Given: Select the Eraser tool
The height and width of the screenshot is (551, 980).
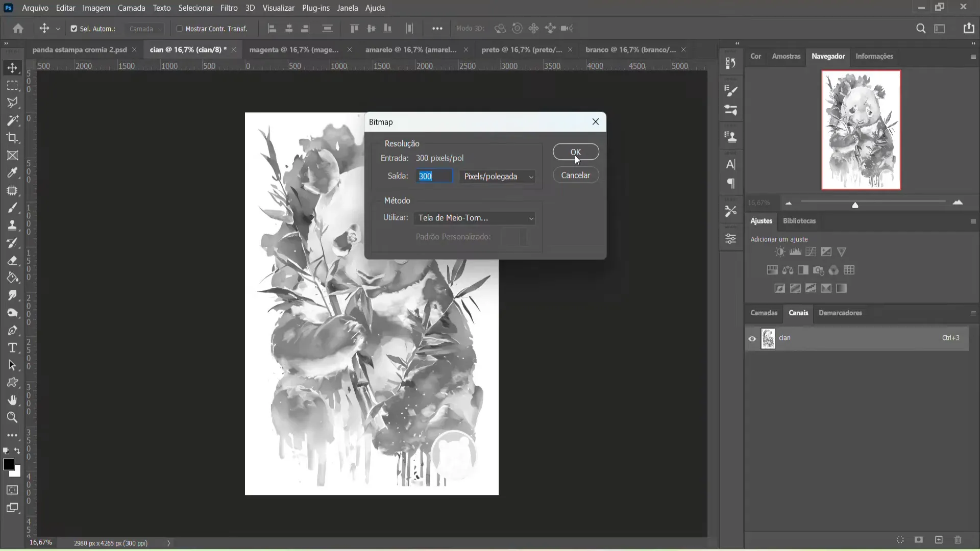Looking at the screenshot, I should (12, 261).
